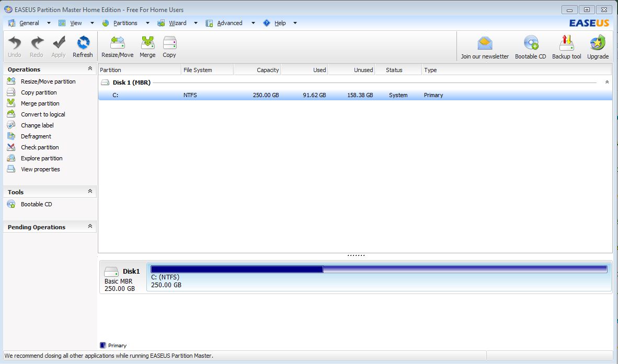Sort by the Used column header
Viewport: 618px width, 364px height.
pos(304,70)
